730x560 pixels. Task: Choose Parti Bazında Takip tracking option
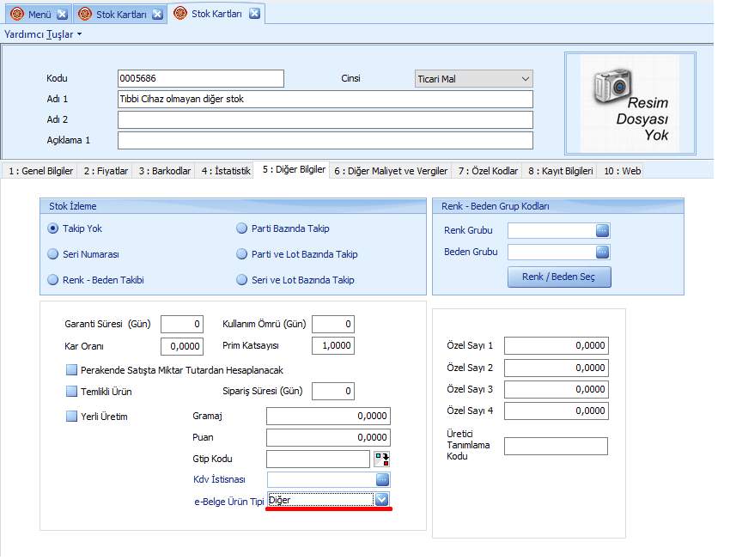pyautogui.click(x=242, y=228)
